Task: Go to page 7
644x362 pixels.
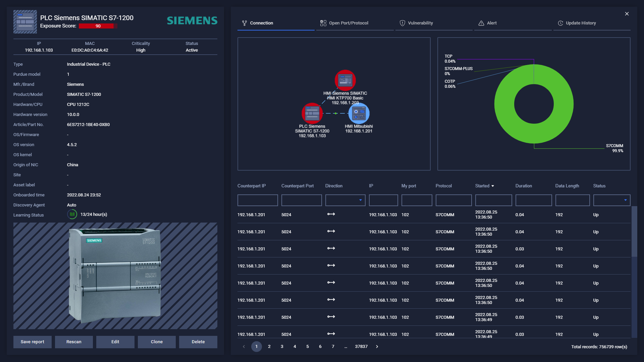Action: click(x=333, y=347)
